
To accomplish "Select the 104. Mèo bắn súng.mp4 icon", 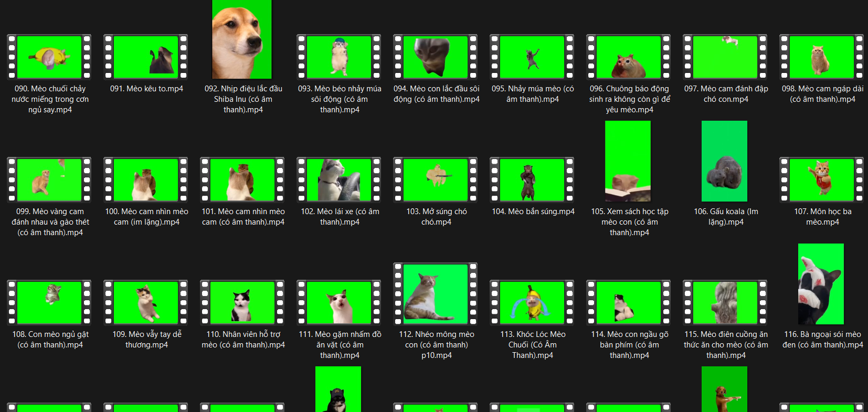I will [x=532, y=180].
